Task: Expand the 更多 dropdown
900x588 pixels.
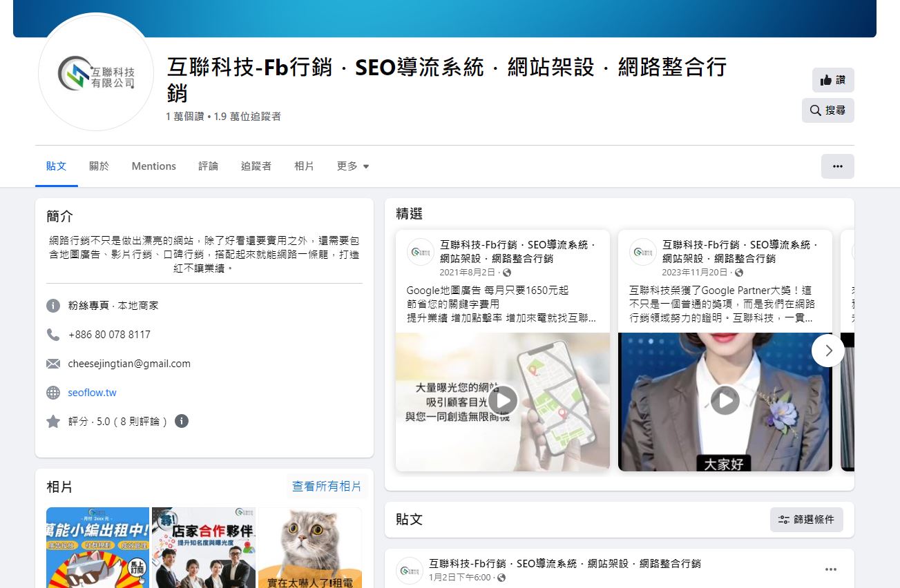Action: coord(353,166)
